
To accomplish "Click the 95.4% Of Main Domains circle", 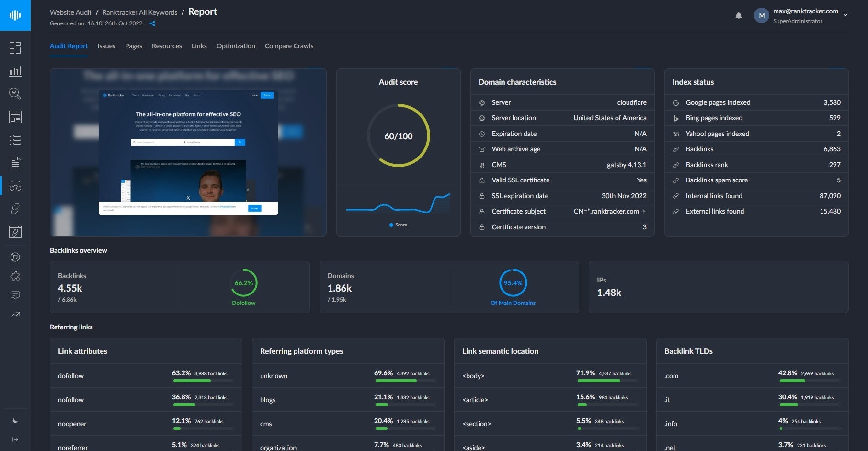I will [513, 283].
